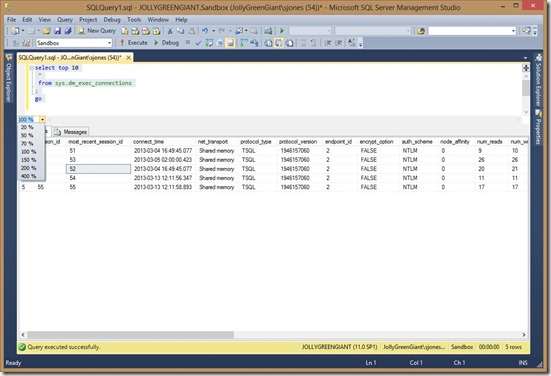The image size is (551, 376).
Task: Open the Solution Explorer side panel
Action: 538,80
